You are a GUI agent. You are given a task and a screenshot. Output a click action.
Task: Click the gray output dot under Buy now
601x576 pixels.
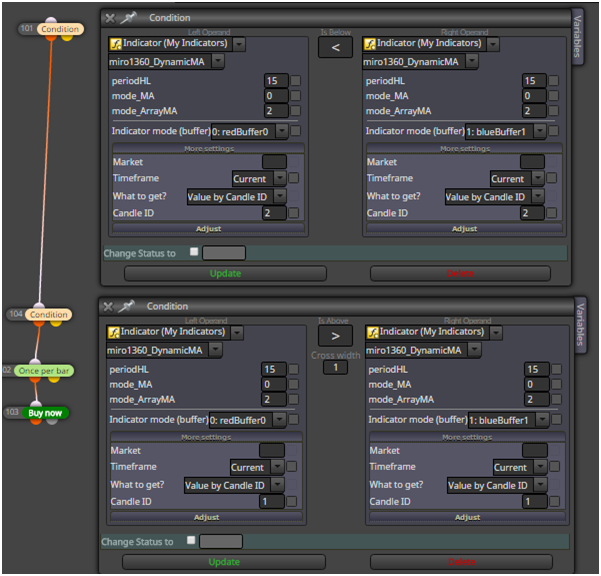click(52, 421)
